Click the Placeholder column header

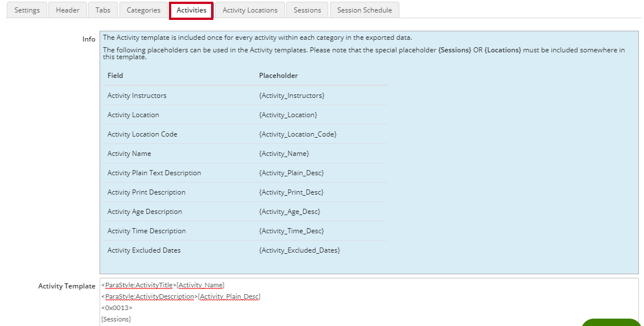[x=278, y=75]
